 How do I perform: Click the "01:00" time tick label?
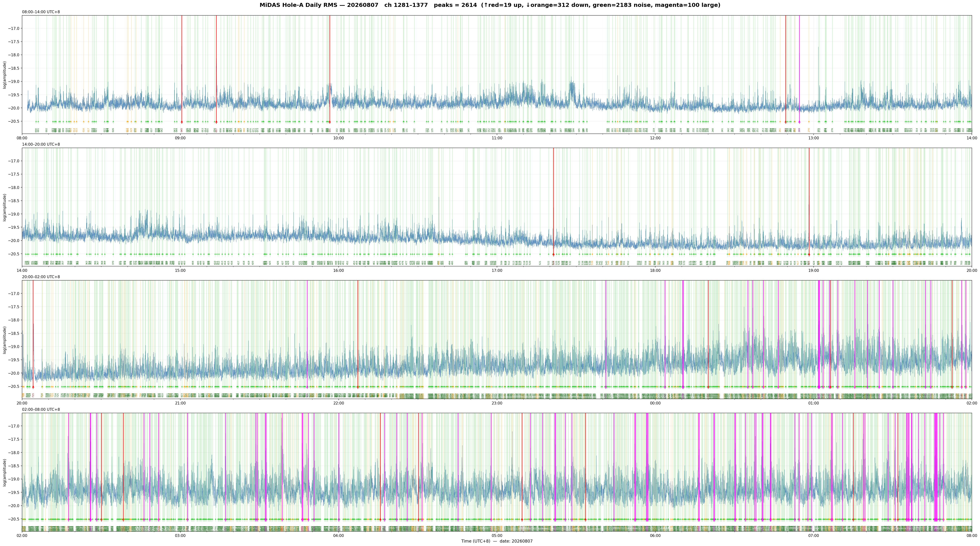pyautogui.click(x=813, y=402)
